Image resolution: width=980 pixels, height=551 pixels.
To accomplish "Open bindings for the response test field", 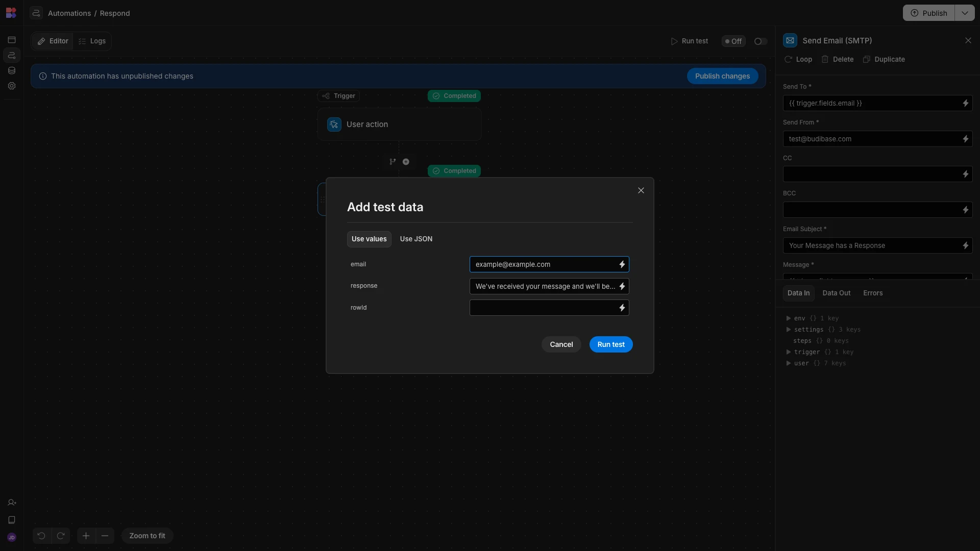I will point(622,286).
